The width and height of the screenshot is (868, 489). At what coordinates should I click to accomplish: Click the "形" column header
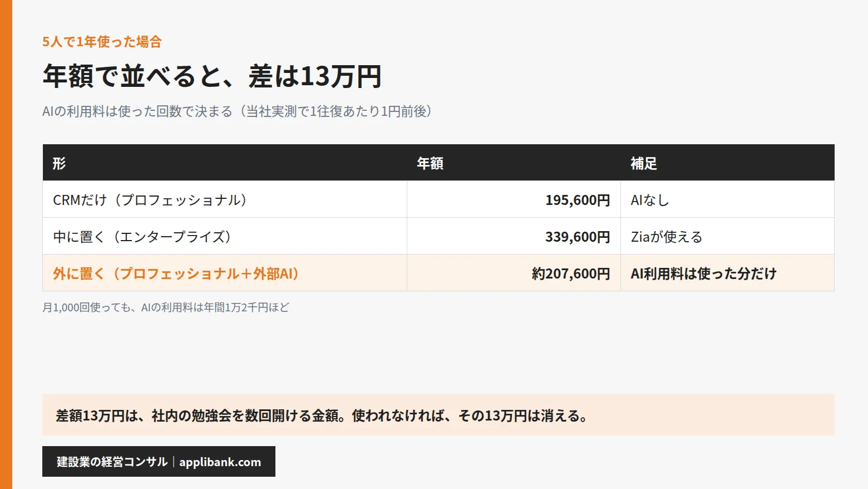pos(225,163)
